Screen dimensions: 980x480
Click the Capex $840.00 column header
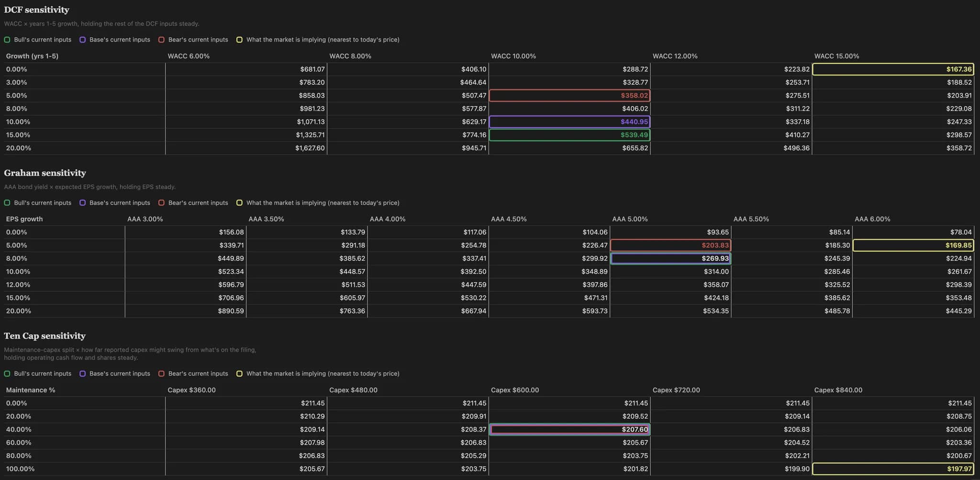pos(838,390)
